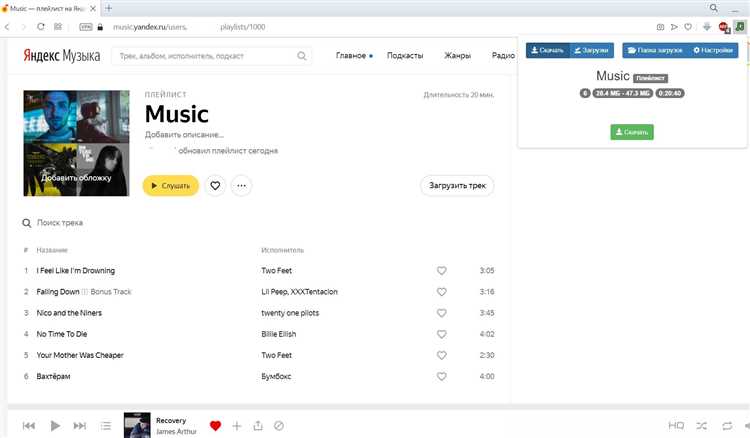Click playlist cover to add обложку
Viewport: 750px width, 438px height.
click(x=77, y=143)
